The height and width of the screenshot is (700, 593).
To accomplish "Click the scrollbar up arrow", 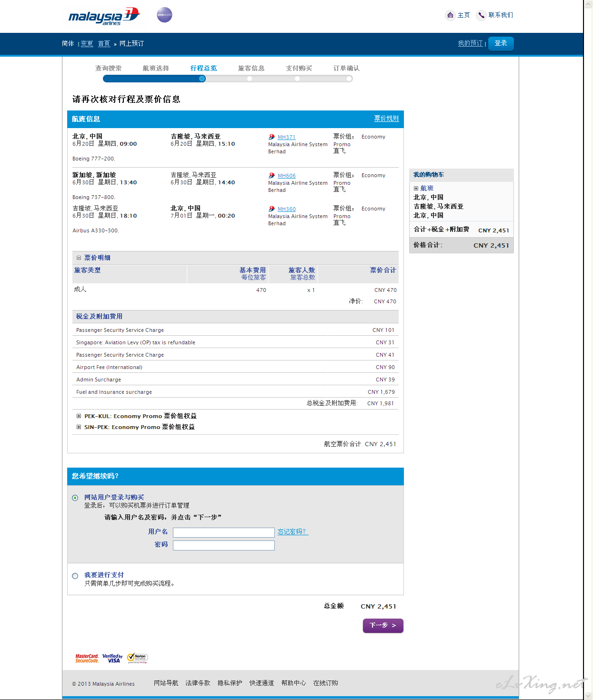I will [588, 4].
